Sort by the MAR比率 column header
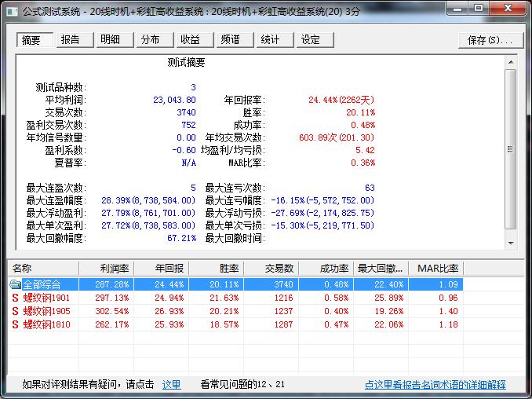 coord(436,269)
